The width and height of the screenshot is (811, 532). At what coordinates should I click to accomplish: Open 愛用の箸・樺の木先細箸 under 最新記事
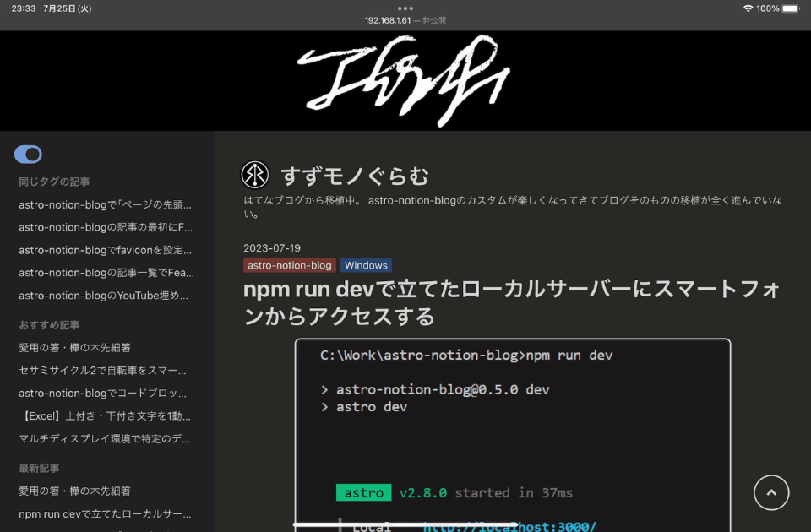click(x=74, y=491)
